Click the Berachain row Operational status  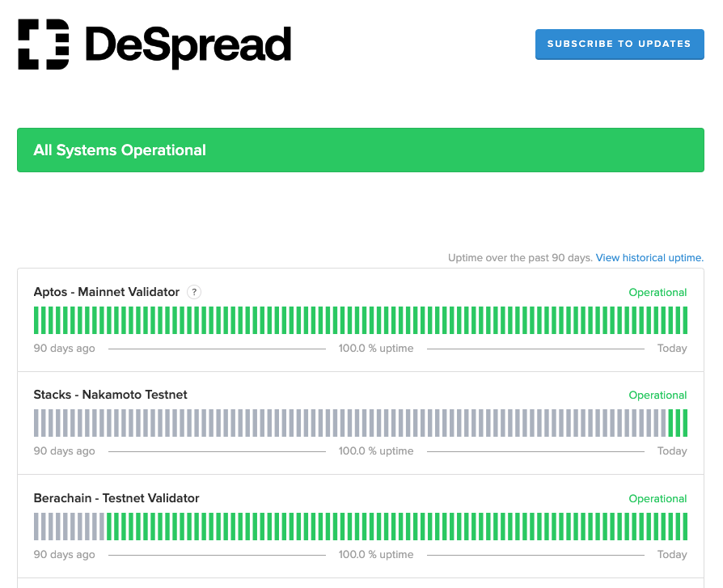(657, 498)
